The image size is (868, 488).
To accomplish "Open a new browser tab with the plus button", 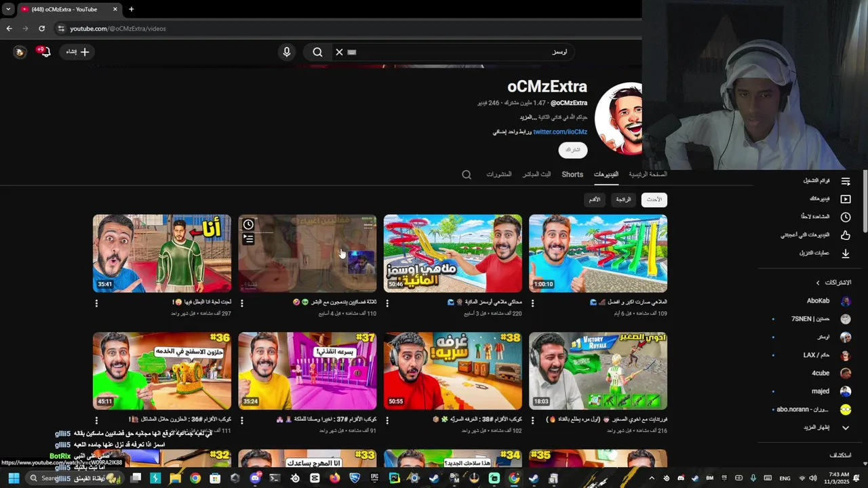I will tap(131, 9).
